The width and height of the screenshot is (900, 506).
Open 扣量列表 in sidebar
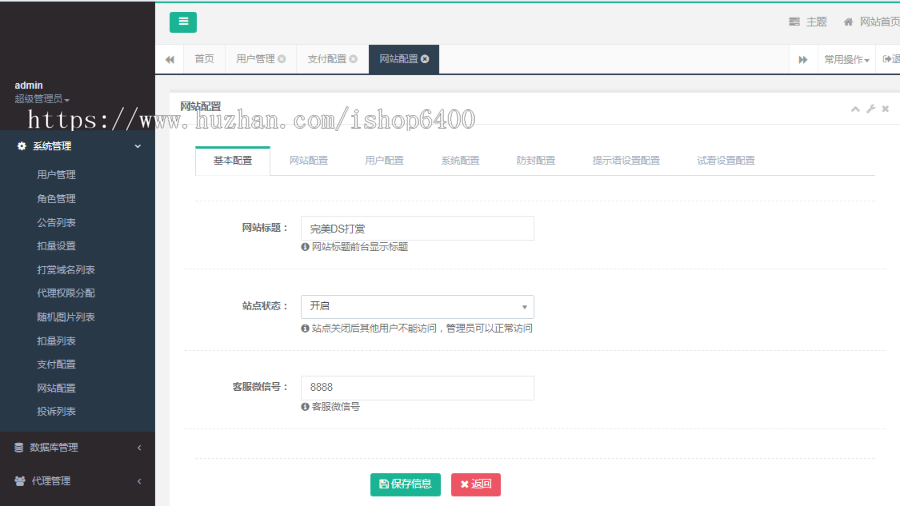(56, 341)
